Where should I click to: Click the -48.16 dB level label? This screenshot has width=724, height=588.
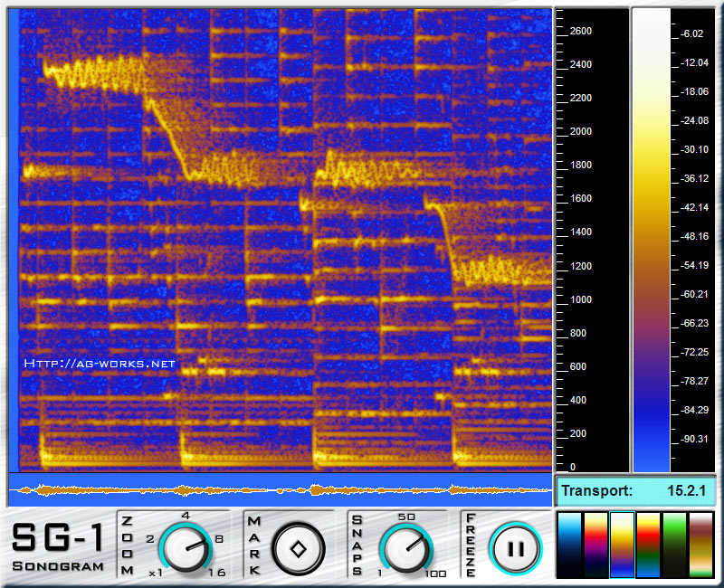[696, 236]
